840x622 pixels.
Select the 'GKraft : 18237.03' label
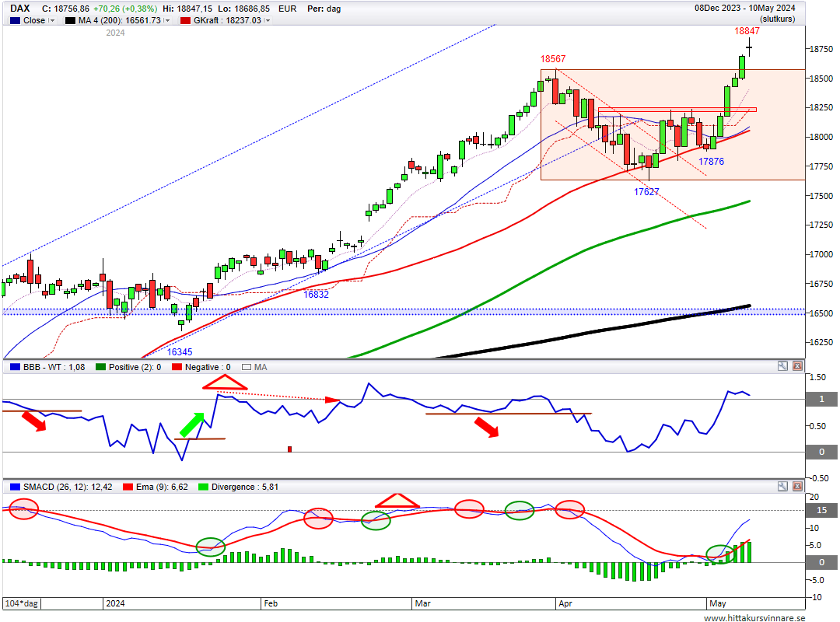tap(227, 20)
